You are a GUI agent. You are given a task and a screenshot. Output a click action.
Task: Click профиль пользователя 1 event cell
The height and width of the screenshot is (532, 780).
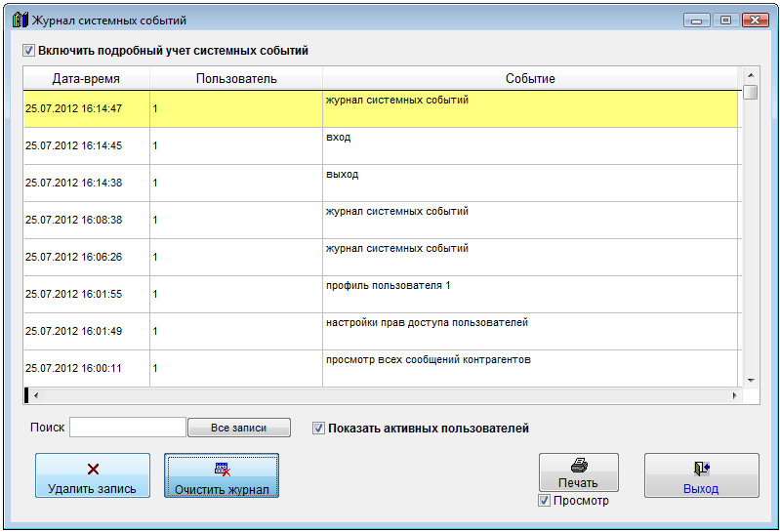tap(530, 295)
